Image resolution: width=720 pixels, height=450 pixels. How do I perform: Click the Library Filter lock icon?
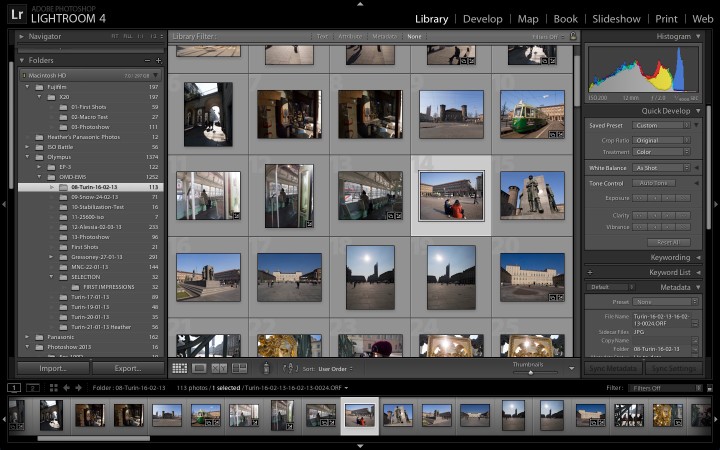click(574, 36)
